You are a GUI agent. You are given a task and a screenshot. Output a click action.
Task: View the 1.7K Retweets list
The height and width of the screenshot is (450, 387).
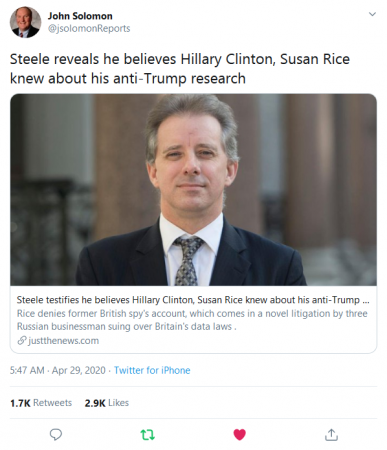point(41,403)
